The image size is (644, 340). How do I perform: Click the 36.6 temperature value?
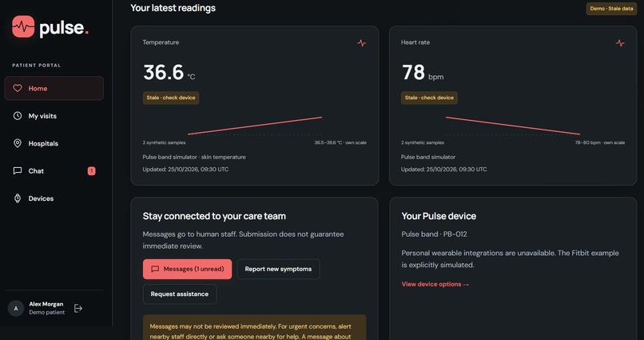click(x=164, y=72)
